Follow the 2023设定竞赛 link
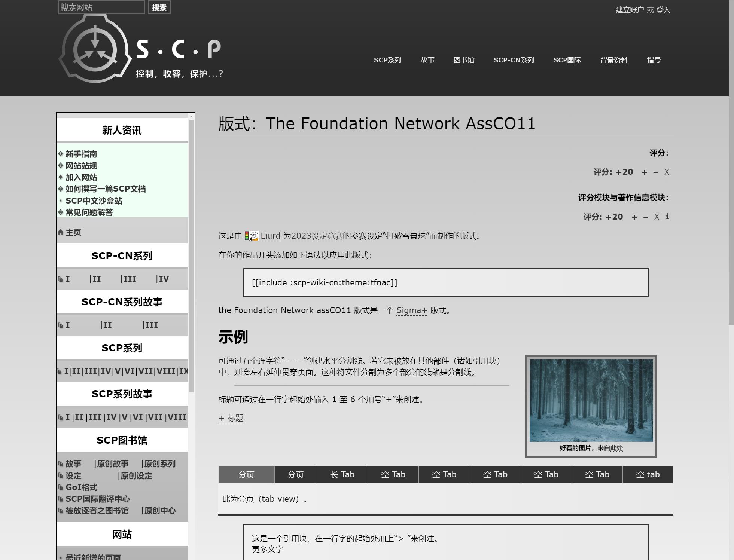This screenshot has width=734, height=560. (317, 236)
